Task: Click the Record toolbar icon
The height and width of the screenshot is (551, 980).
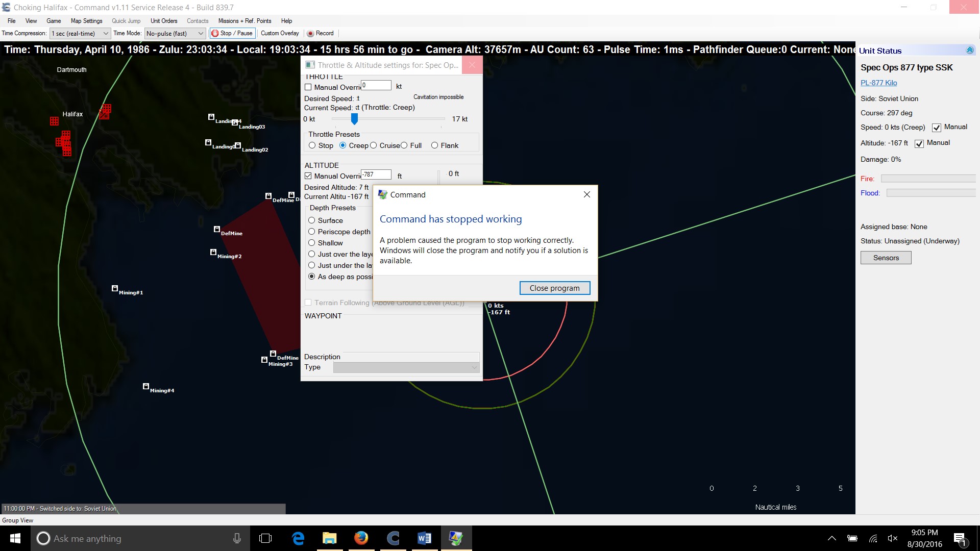Action: [310, 34]
